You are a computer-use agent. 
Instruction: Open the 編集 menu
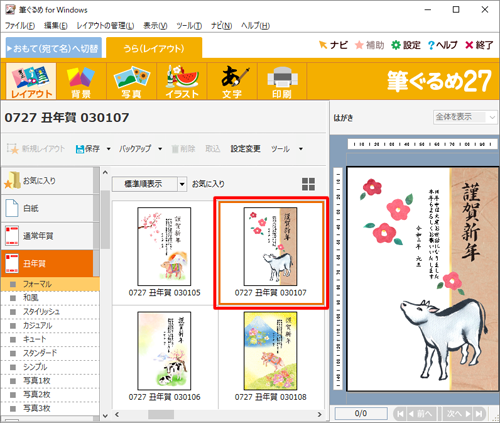(x=56, y=26)
